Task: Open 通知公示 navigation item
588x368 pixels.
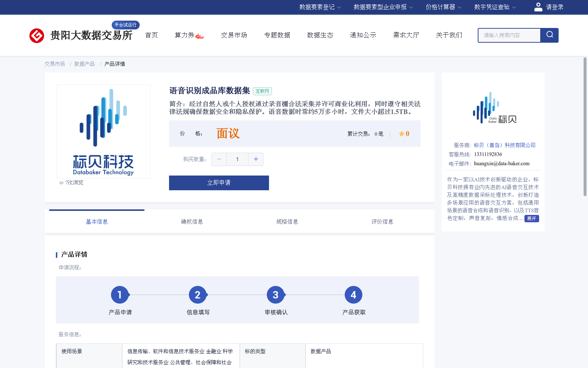Action: tap(363, 35)
